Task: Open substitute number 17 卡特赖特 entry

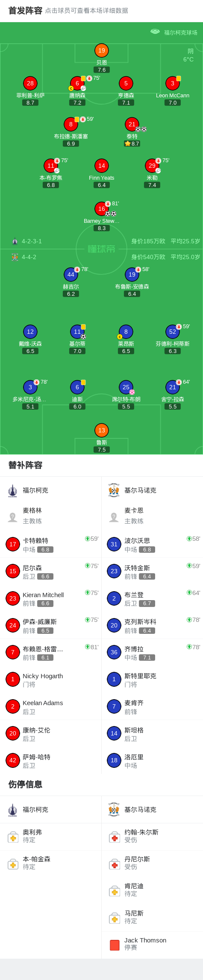Action: (x=51, y=545)
